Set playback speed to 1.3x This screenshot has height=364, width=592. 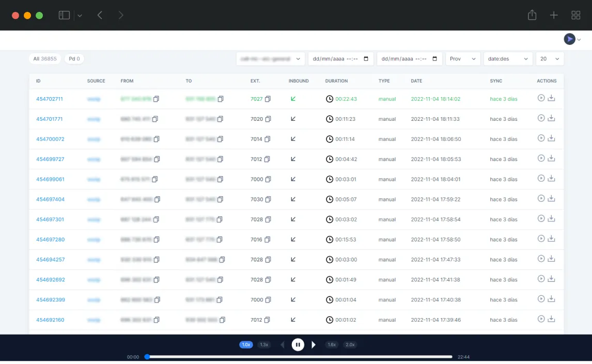click(264, 344)
